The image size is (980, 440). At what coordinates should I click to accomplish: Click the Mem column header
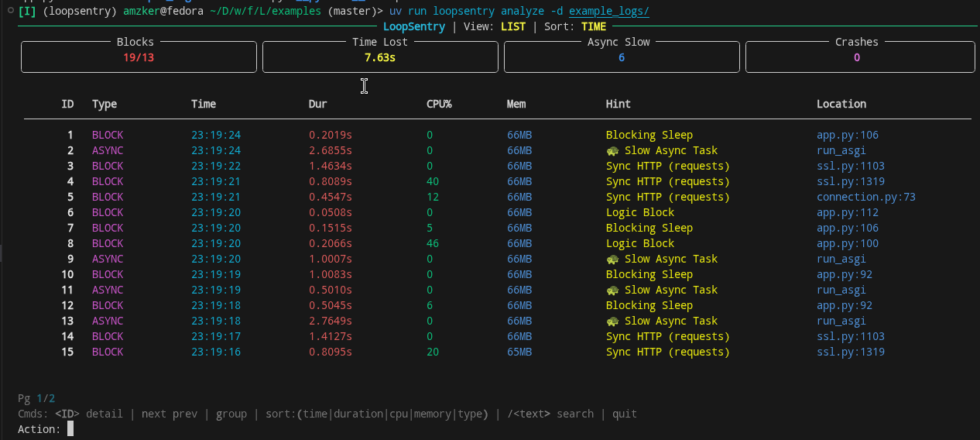pyautogui.click(x=516, y=104)
